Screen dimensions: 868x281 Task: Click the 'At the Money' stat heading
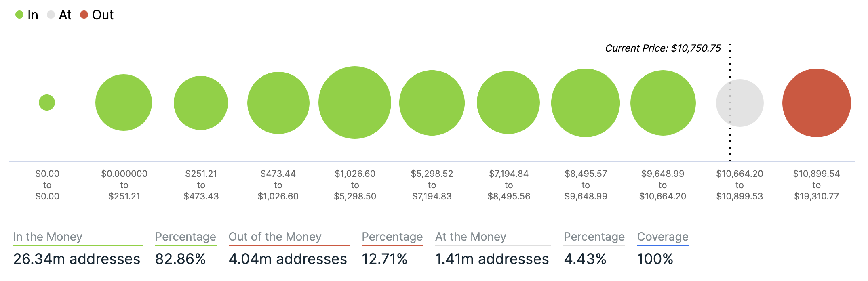tap(471, 237)
